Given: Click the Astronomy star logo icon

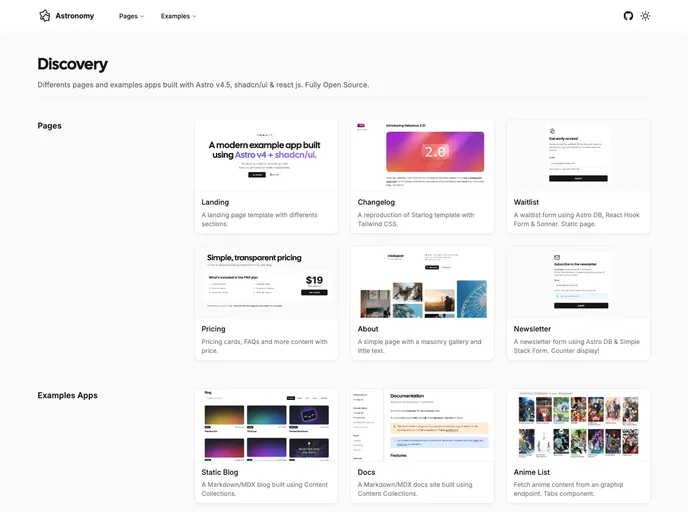Looking at the screenshot, I should (44, 16).
